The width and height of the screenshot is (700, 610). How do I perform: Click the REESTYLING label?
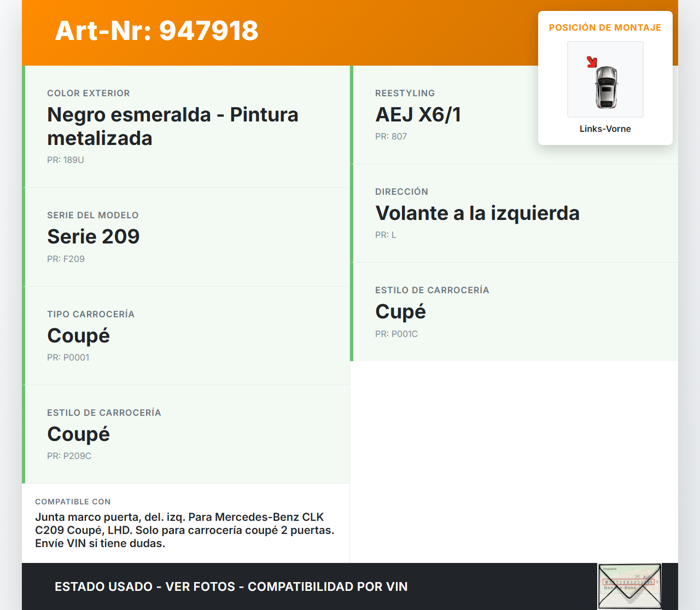pos(405,94)
